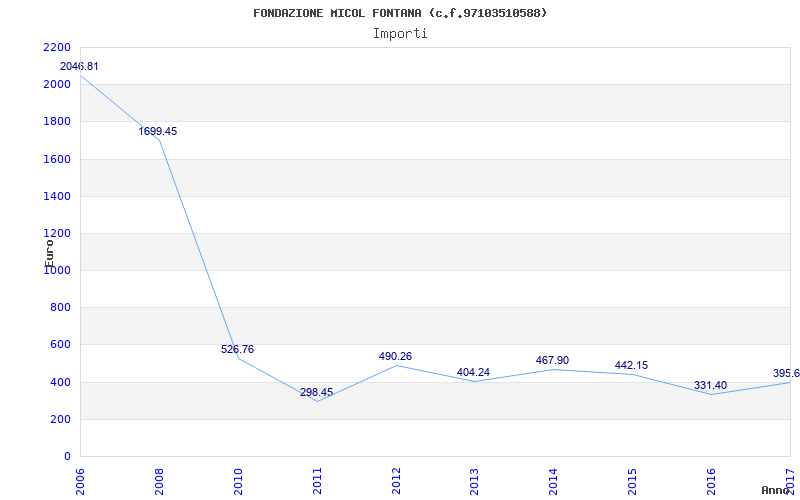The height and width of the screenshot is (500, 800).
Task: Click the Importi subtitle
Action: (399, 34)
